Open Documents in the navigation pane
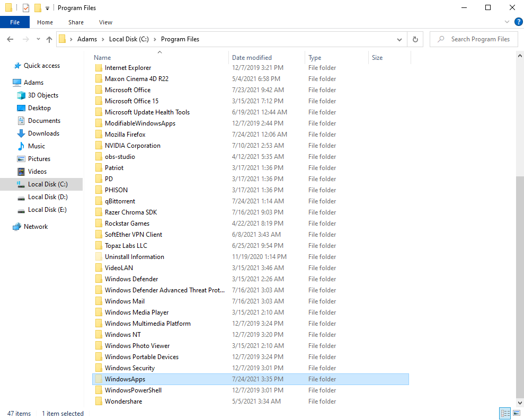Viewport: 524px width, 420px height. (x=44, y=121)
